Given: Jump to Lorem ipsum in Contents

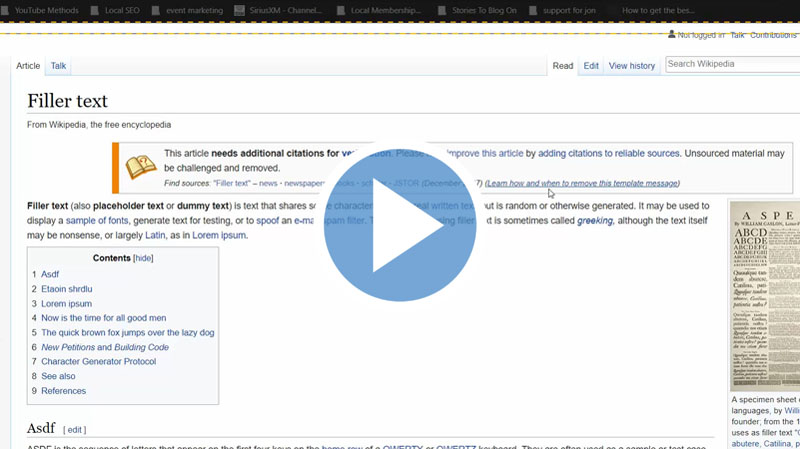Looking at the screenshot, I should coord(66,304).
